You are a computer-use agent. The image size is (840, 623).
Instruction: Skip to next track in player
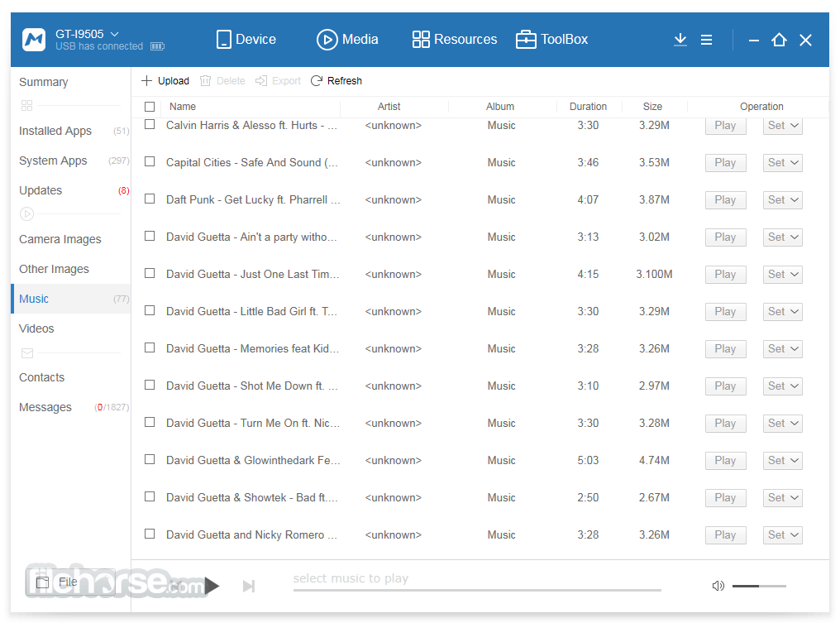pyautogui.click(x=249, y=586)
